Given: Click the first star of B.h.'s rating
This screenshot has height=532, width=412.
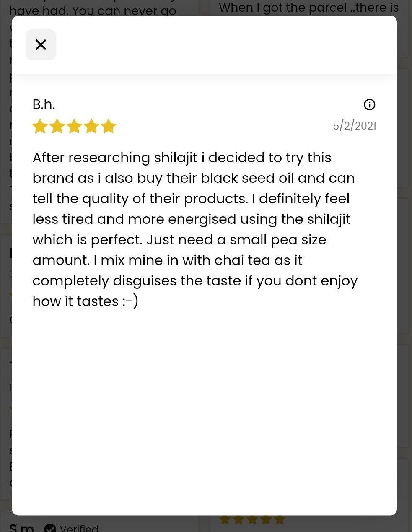Looking at the screenshot, I should point(40,126).
